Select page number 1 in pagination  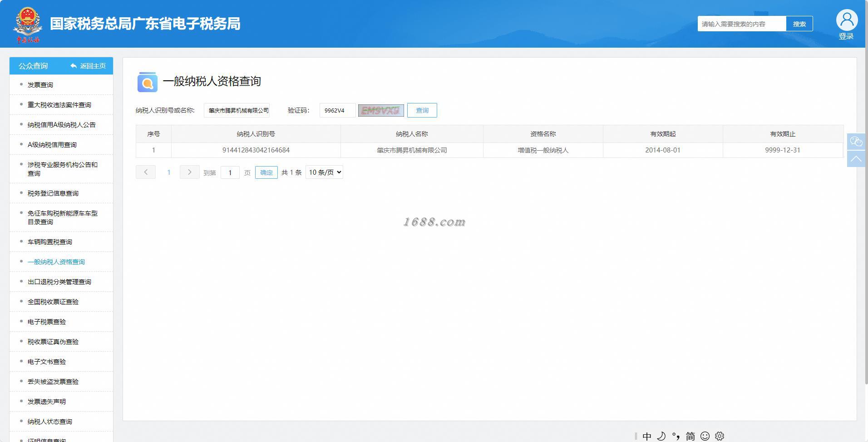click(x=169, y=172)
